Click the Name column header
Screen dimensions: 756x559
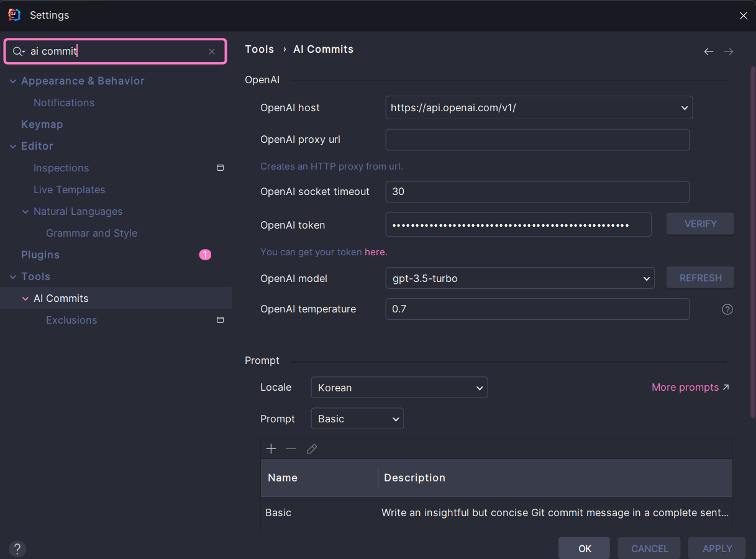[x=319, y=478]
